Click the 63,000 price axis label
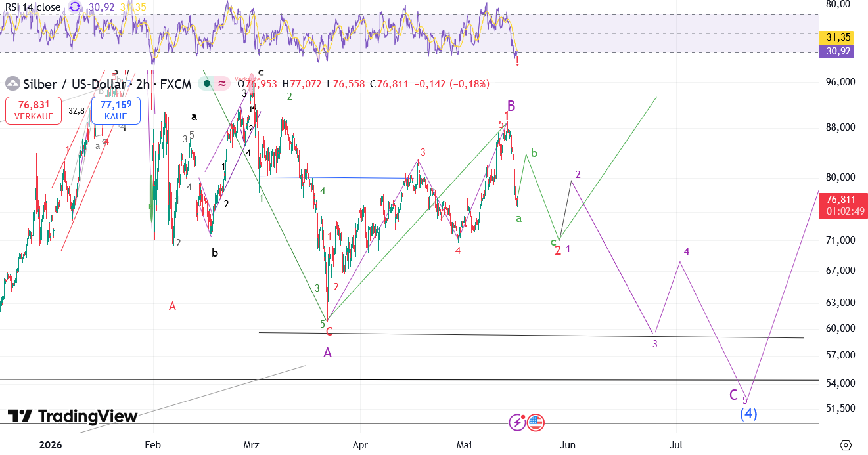 [840, 303]
